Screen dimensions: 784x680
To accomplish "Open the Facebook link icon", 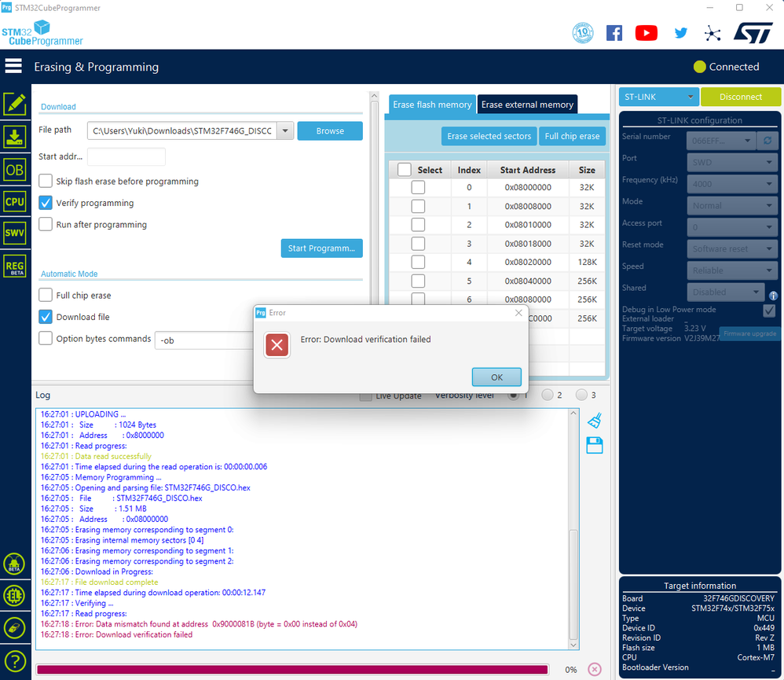I will coord(614,33).
